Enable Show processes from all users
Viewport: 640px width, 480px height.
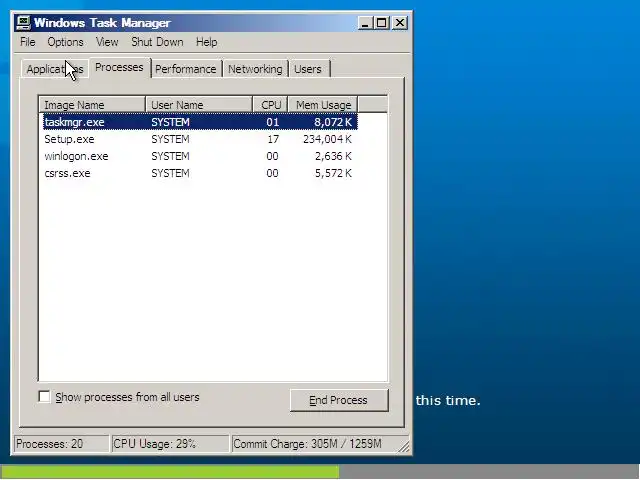coord(44,396)
